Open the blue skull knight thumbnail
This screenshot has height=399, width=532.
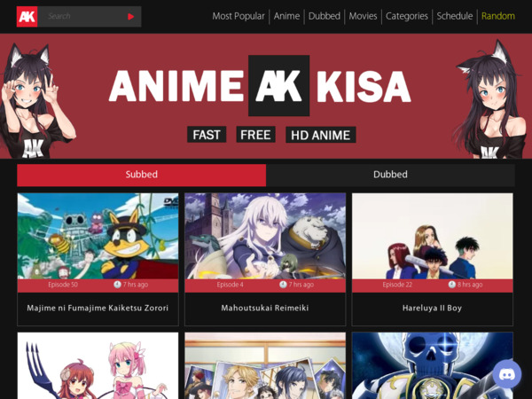(433, 365)
